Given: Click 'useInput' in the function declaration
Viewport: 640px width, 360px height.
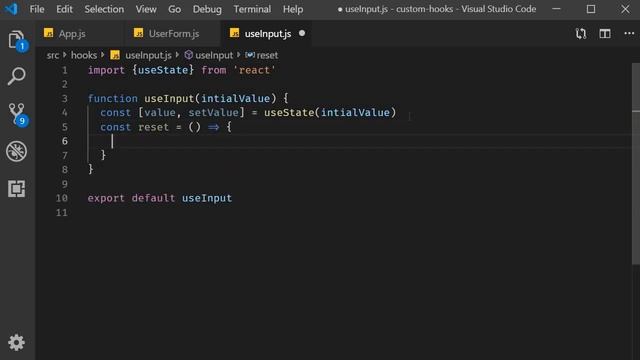Looking at the screenshot, I should pos(169,98).
